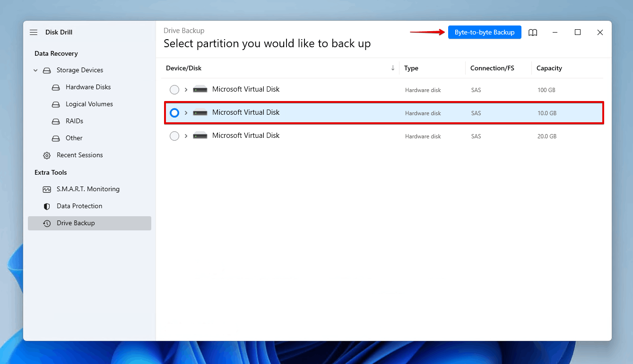Open S.M.A.R.T. Monitoring tool
633x364 pixels.
pos(88,189)
